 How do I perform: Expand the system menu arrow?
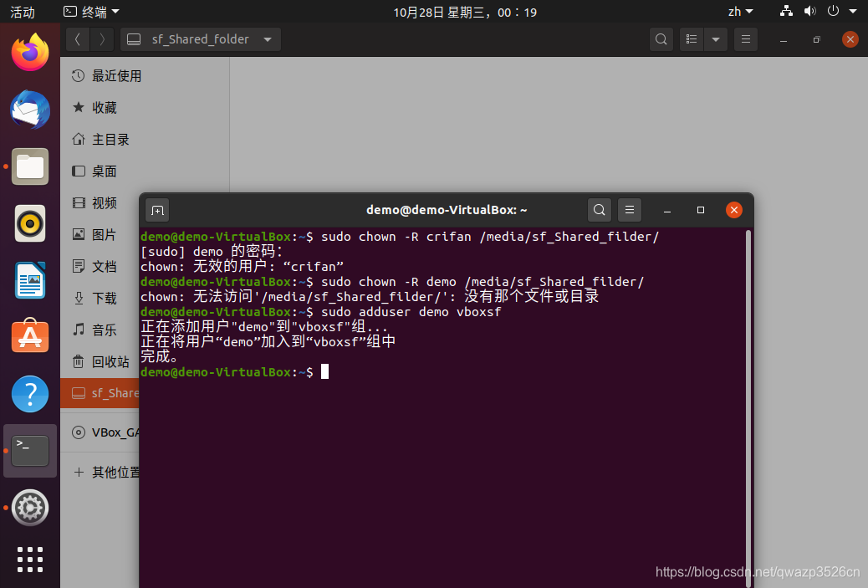853,12
